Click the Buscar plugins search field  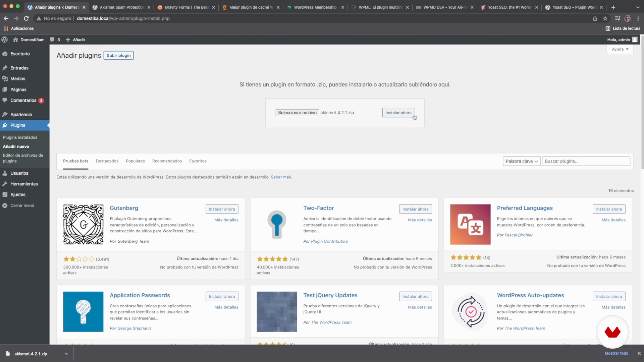tap(586, 161)
